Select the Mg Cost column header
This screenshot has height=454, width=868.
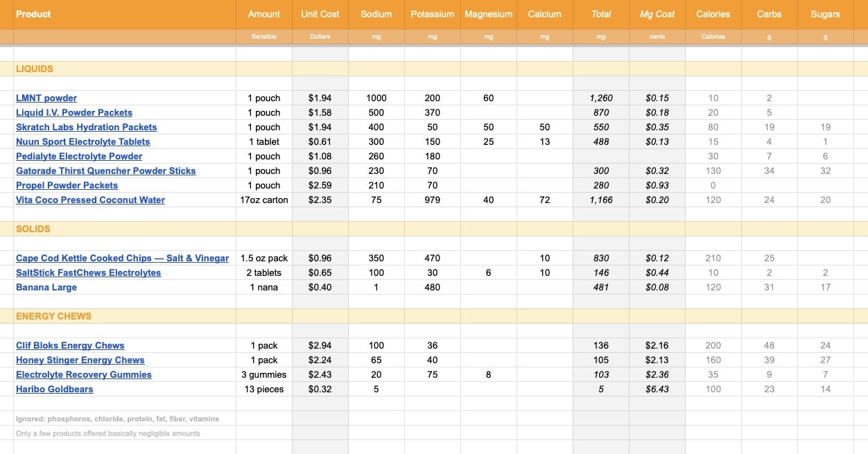[657, 14]
